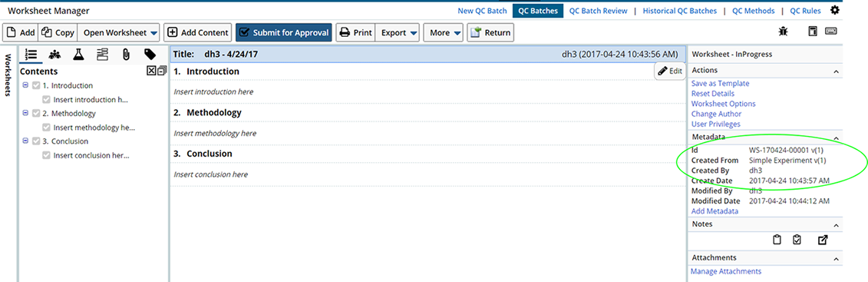868x282 pixels.
Task: Click the Reset Details link
Action: [x=713, y=94]
